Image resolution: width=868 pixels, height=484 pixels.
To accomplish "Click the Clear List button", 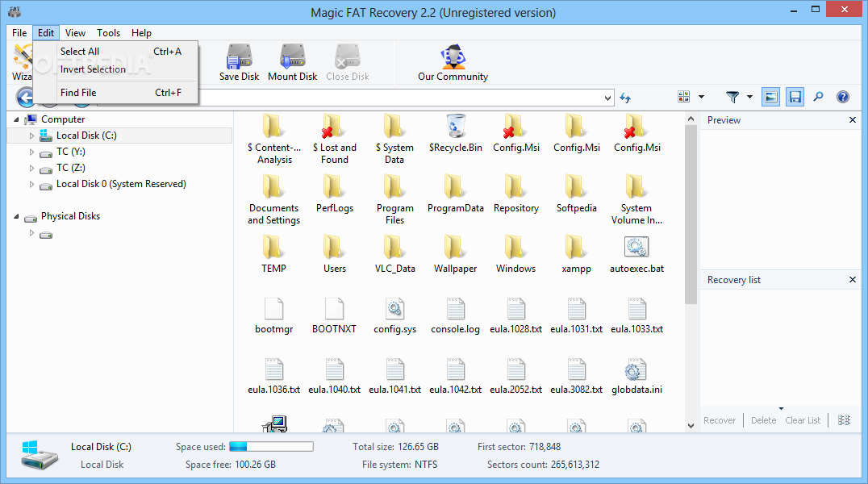I will (803, 420).
